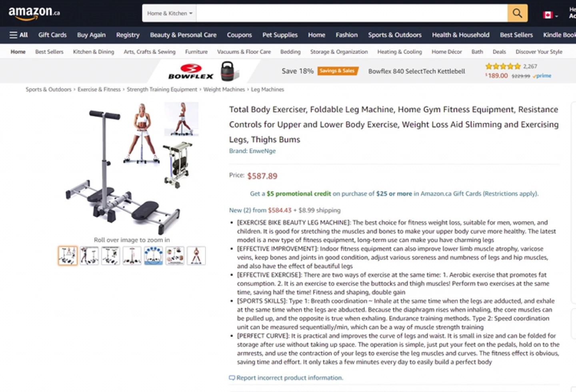Click the orange search magnifier button
The image size is (576, 392).
click(517, 13)
